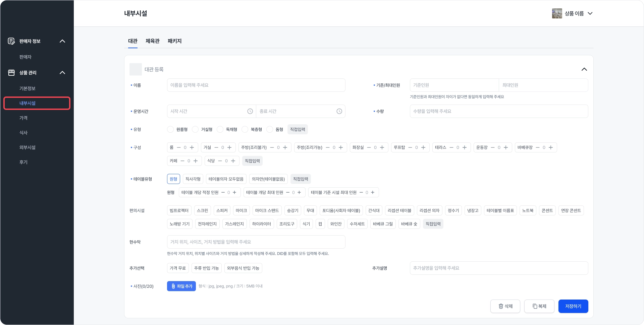The image size is (644, 325).
Task: Open 외부시설 in the sidebar
Action: point(28,147)
